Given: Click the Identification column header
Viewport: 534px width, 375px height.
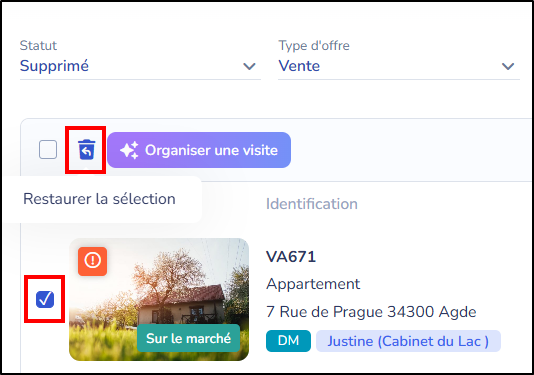Looking at the screenshot, I should pos(312,204).
